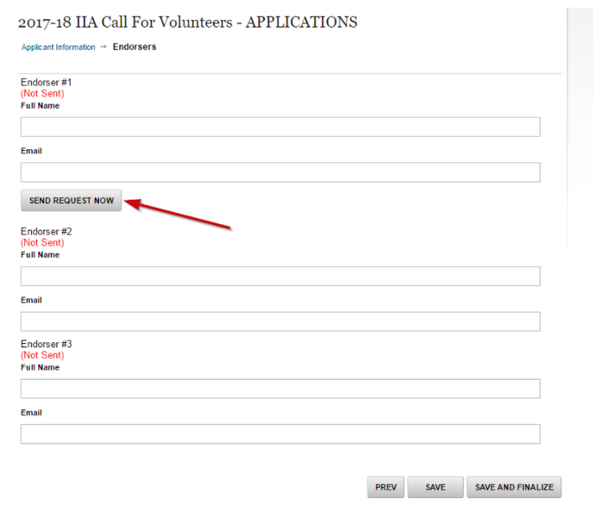Select the Endorser #2 Full Name field
Image resolution: width=608 pixels, height=524 pixels.
[280, 276]
